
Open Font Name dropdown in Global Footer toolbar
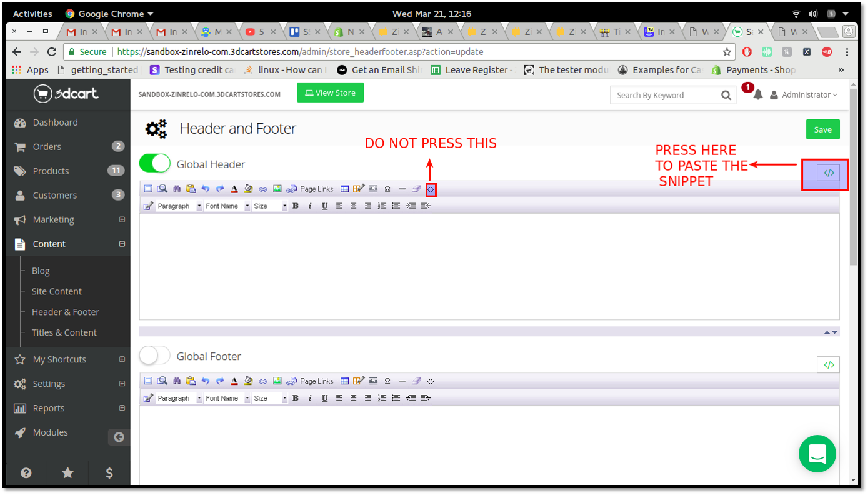click(x=227, y=398)
